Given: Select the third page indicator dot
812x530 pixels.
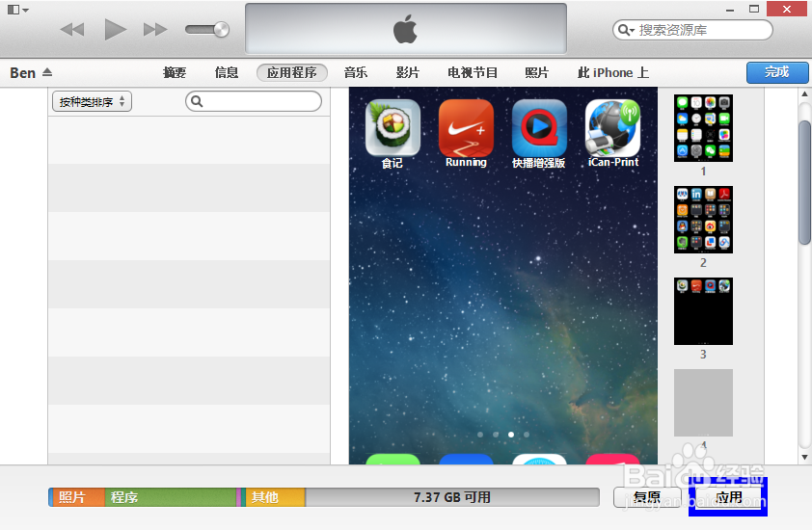Looking at the screenshot, I should click(x=511, y=435).
